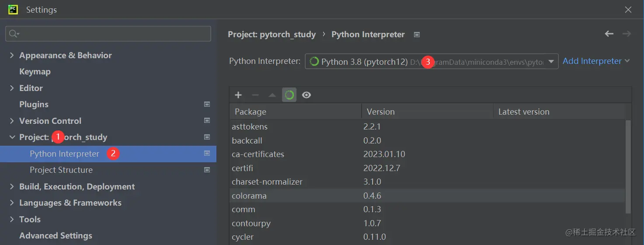The height and width of the screenshot is (245, 644).
Task: Click the upgrade package arrow icon
Action: coord(272,95)
